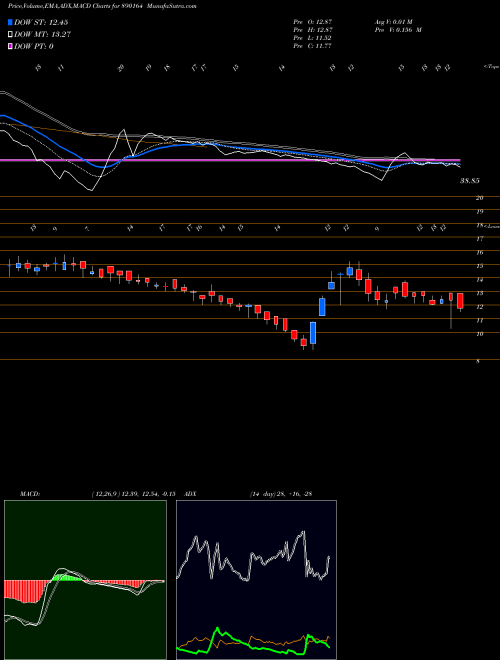This screenshot has width=500, height=660.
Task: Click the 'Pre V: 0.156 M' volume text
Action: point(399,30)
